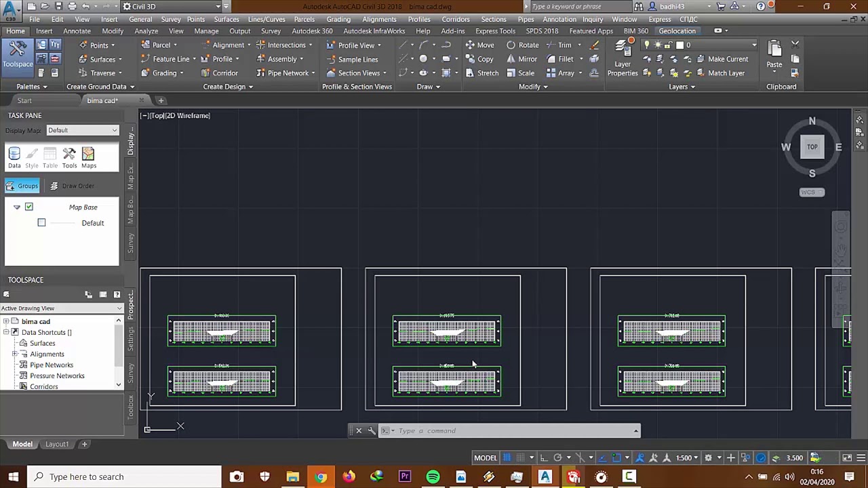Switch to the Layout1 tab
Screen dimensions: 868x488
click(x=57, y=444)
